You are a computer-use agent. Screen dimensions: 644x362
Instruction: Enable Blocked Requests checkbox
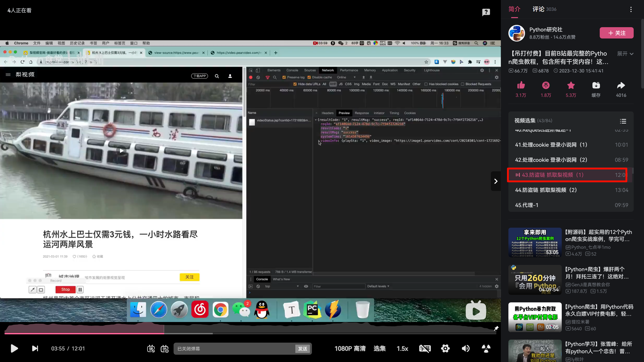pos(462,84)
